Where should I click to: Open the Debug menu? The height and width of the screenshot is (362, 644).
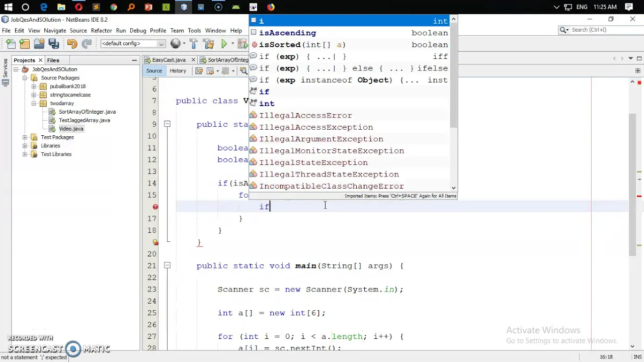point(138,31)
